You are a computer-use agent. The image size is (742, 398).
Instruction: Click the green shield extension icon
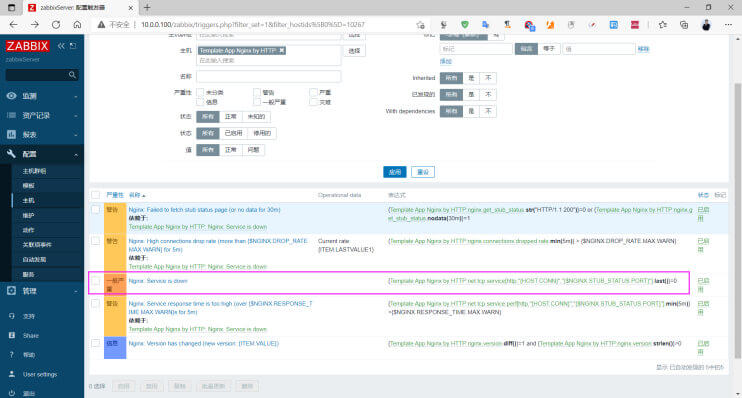pos(465,25)
